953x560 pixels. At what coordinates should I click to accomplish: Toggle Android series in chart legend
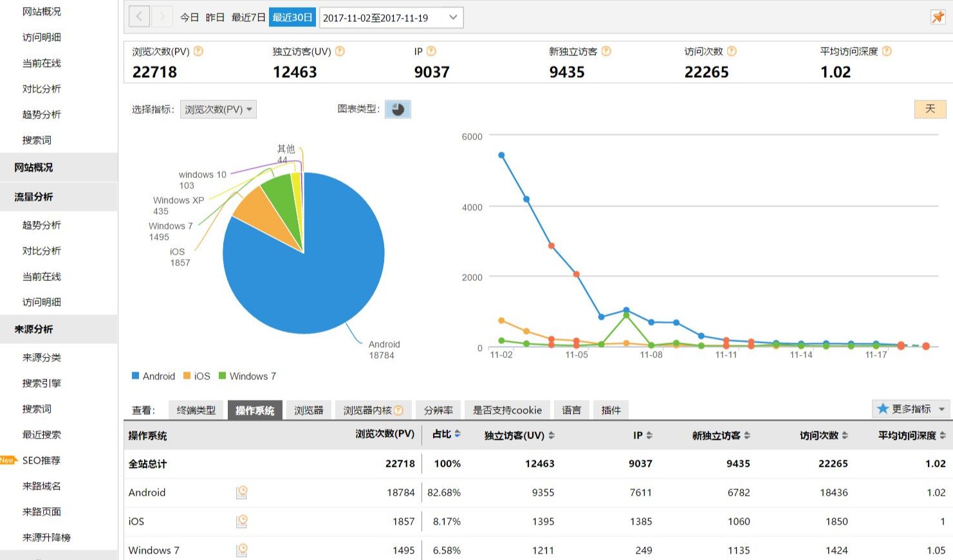pos(153,376)
